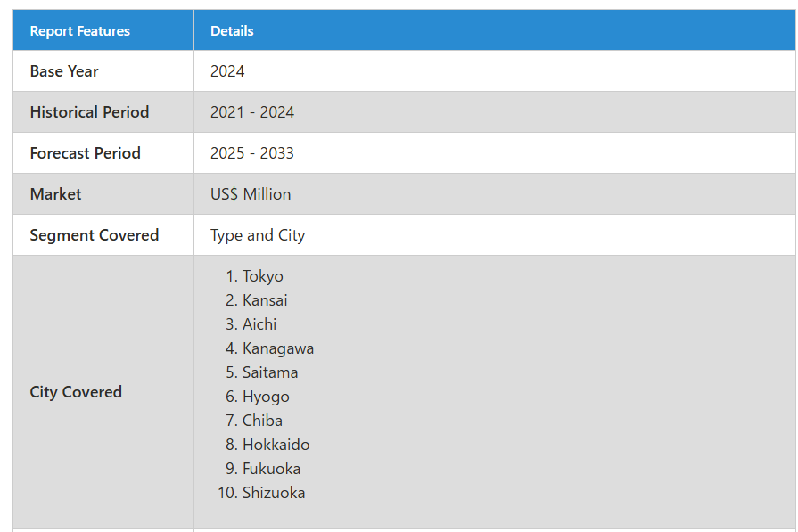Select the Base Year row label
Viewport: 798px width, 532px height.
point(64,71)
